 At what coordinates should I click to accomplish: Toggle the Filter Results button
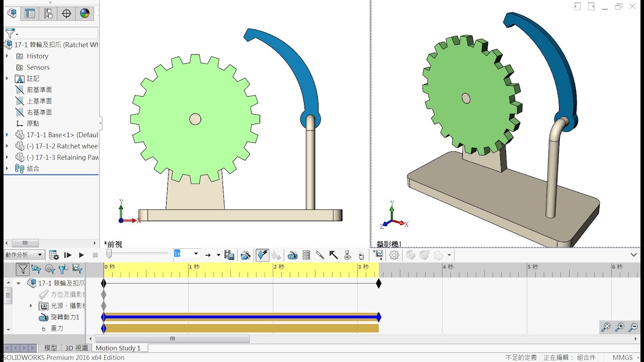click(77, 269)
